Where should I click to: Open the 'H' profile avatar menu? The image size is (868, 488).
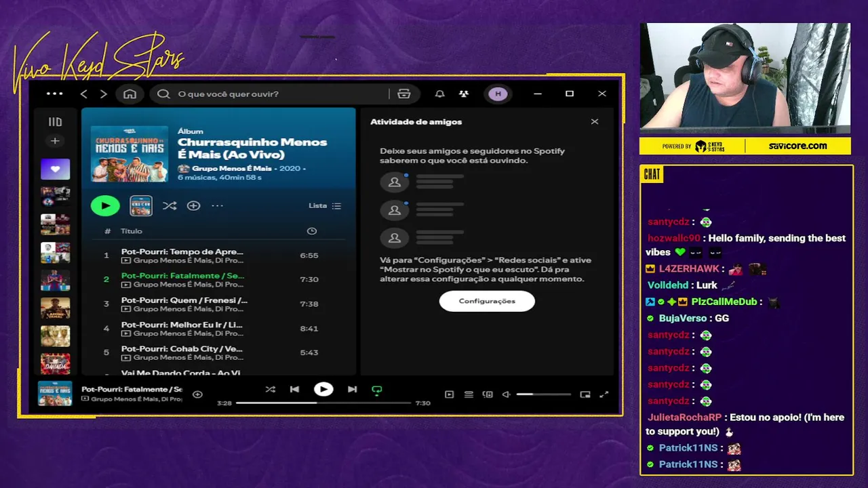tap(498, 94)
